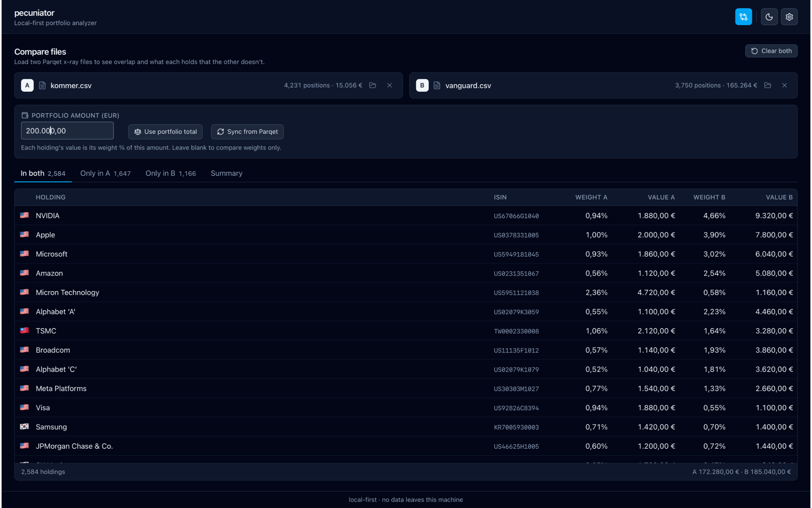Click Use portfolio total button
The image size is (812, 508).
(x=165, y=132)
